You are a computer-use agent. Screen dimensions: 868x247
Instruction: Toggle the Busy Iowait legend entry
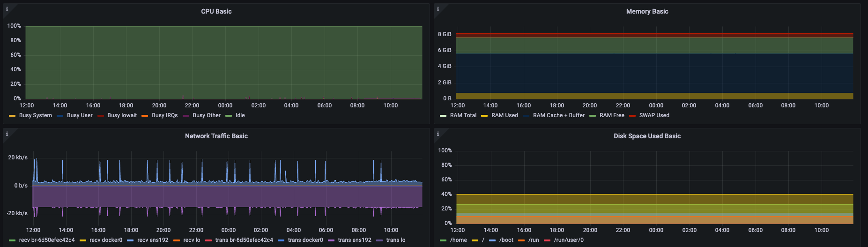point(122,115)
